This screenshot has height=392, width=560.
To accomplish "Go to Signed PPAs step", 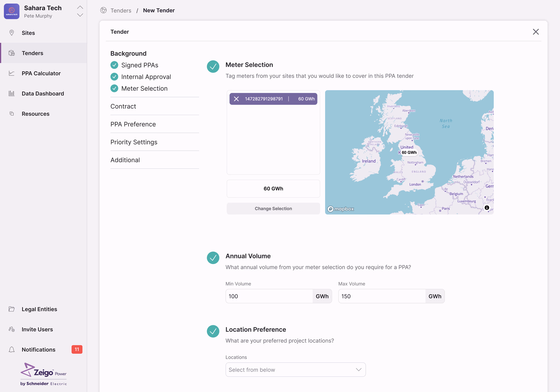I will coord(139,65).
